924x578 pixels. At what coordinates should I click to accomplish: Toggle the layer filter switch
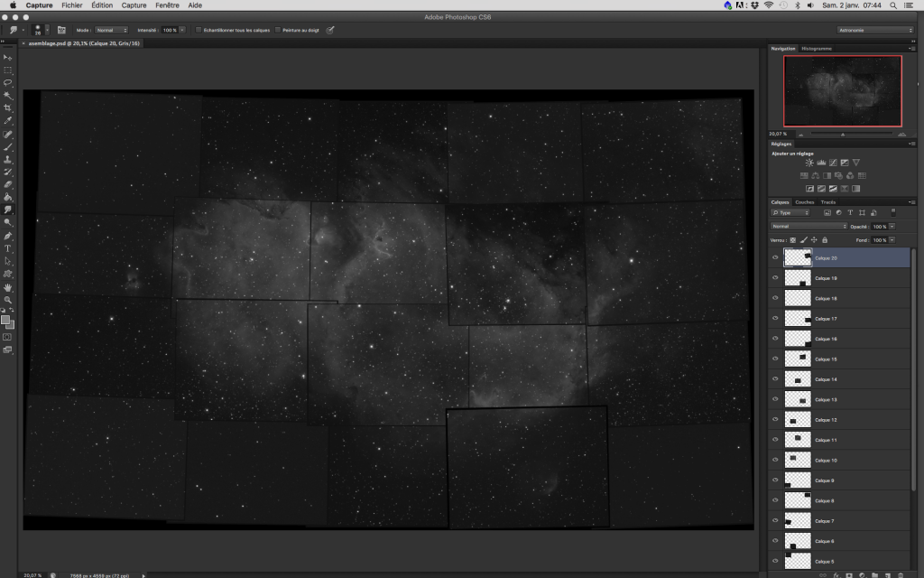coord(893,212)
